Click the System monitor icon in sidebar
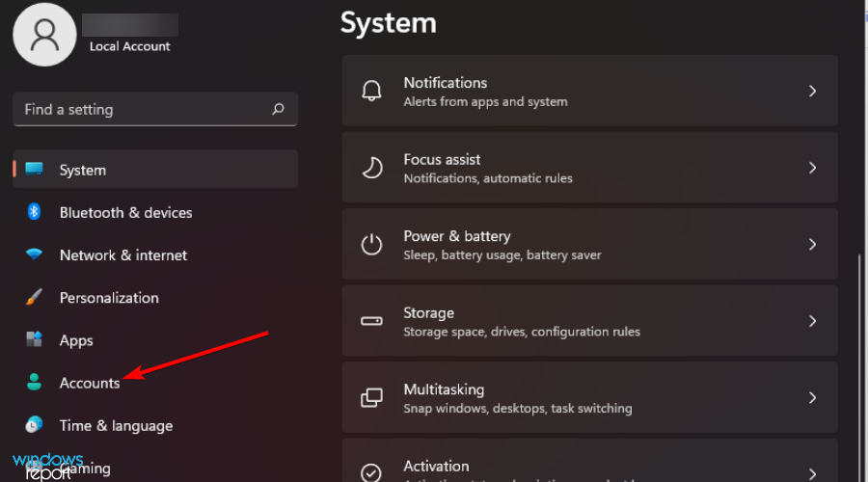 (x=34, y=169)
